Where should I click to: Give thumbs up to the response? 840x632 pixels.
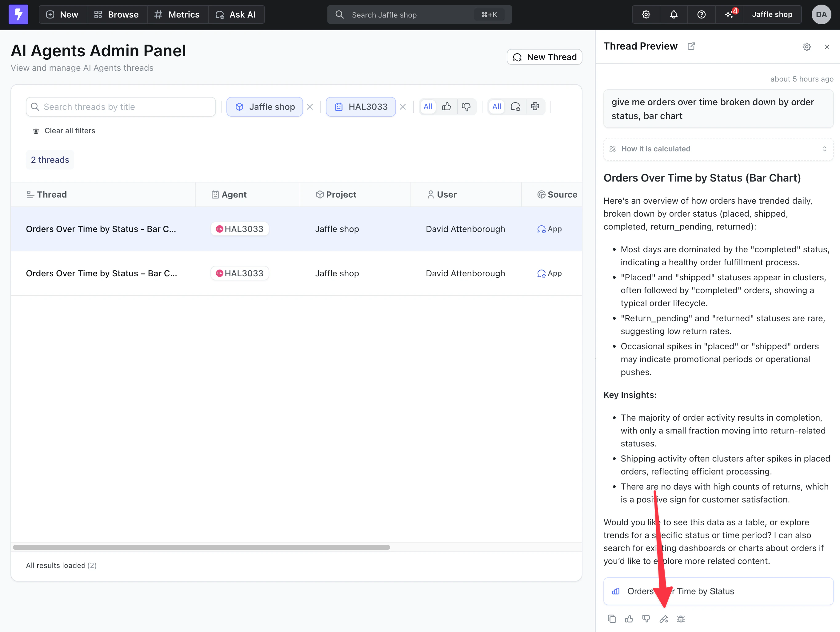pyautogui.click(x=629, y=619)
